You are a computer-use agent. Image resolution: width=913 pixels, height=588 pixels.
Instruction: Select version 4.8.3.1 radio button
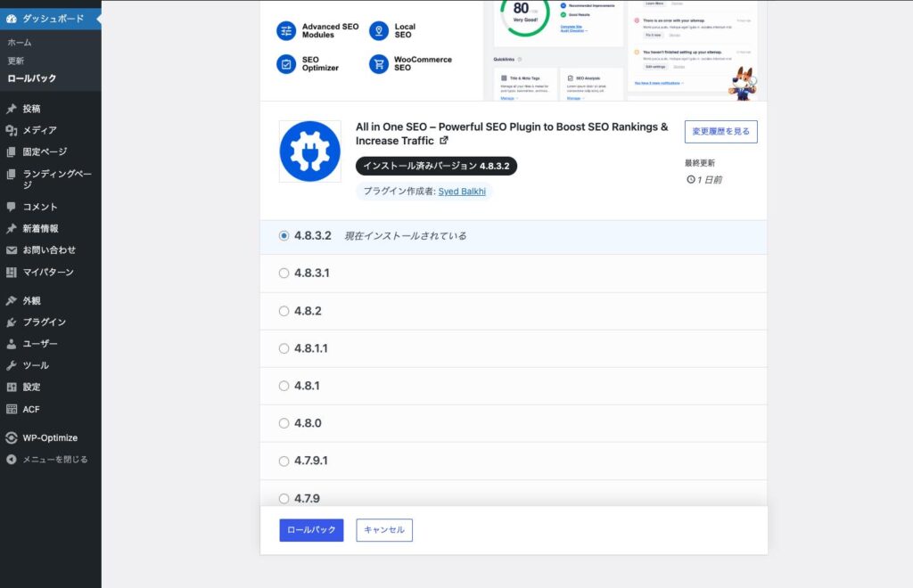[x=284, y=274]
